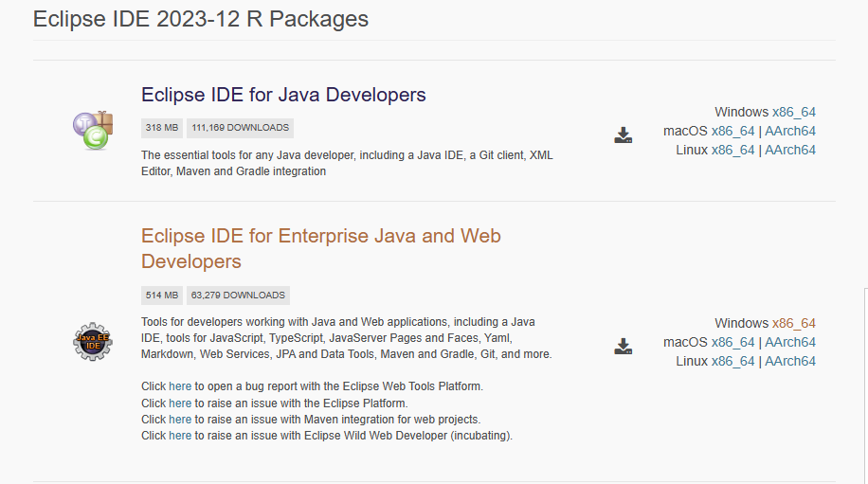Viewport: 868px width, 484px height.
Task: Open Web Tools Platform bug report 'here' link
Action: coord(180,386)
